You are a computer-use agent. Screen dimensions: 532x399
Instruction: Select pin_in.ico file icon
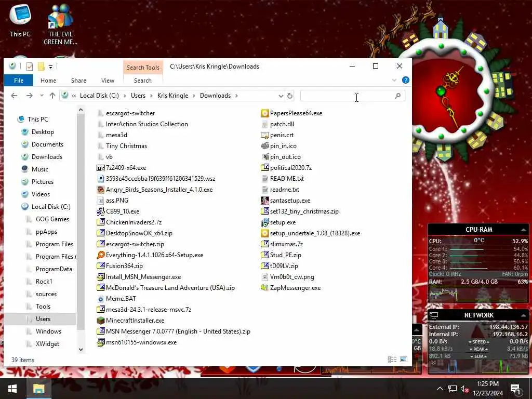(x=264, y=146)
